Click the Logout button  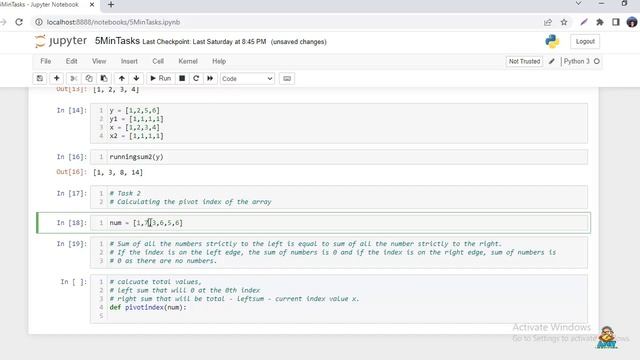pos(585,42)
